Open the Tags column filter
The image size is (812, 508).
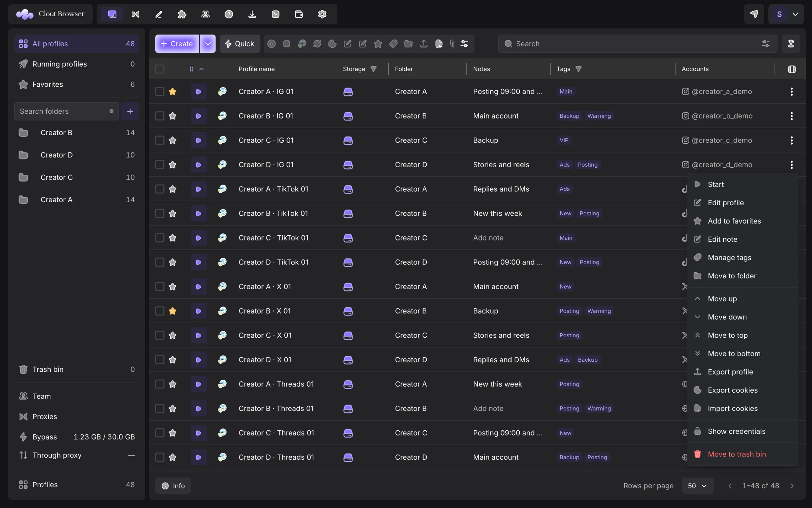pos(579,69)
